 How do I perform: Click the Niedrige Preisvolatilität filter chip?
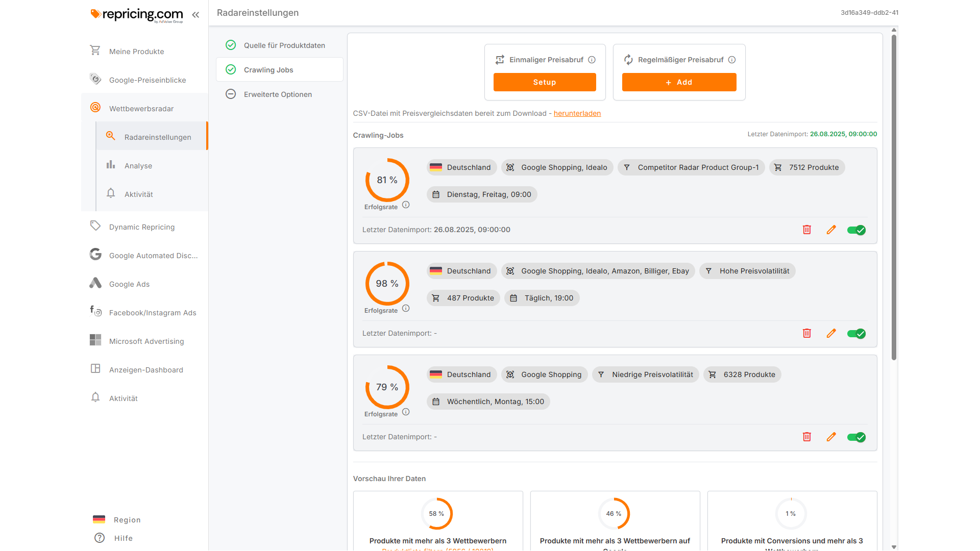(645, 374)
